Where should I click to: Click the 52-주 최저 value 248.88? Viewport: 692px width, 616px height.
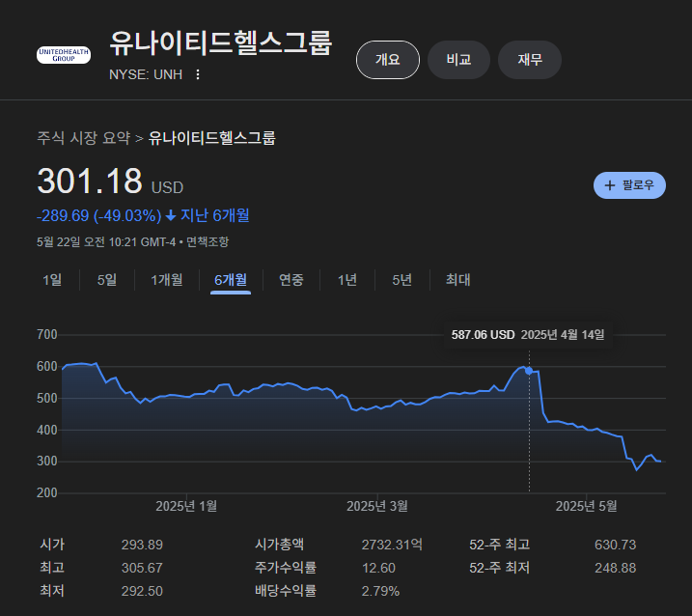tap(615, 568)
